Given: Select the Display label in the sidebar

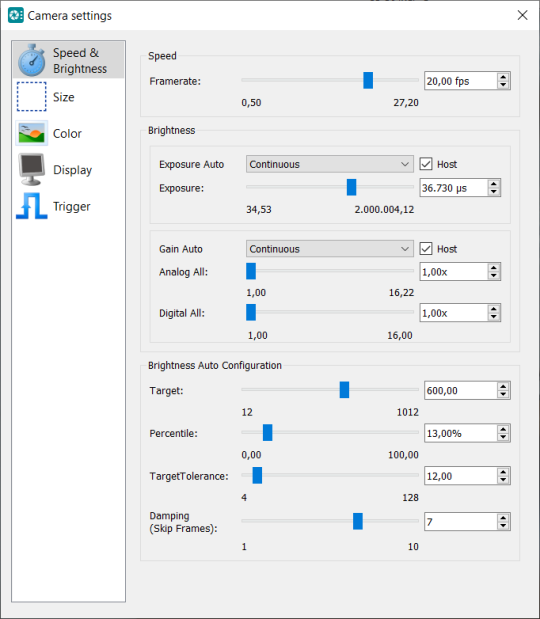Looking at the screenshot, I should pos(73,170).
